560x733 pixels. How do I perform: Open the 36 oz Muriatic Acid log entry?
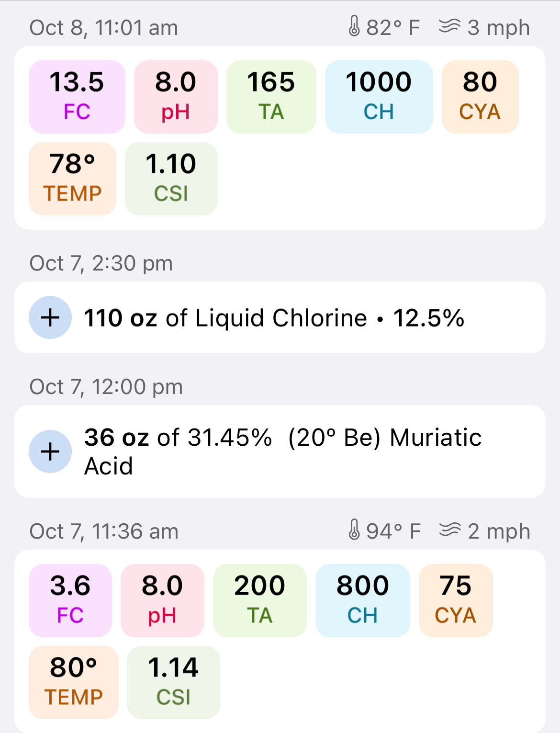(280, 451)
